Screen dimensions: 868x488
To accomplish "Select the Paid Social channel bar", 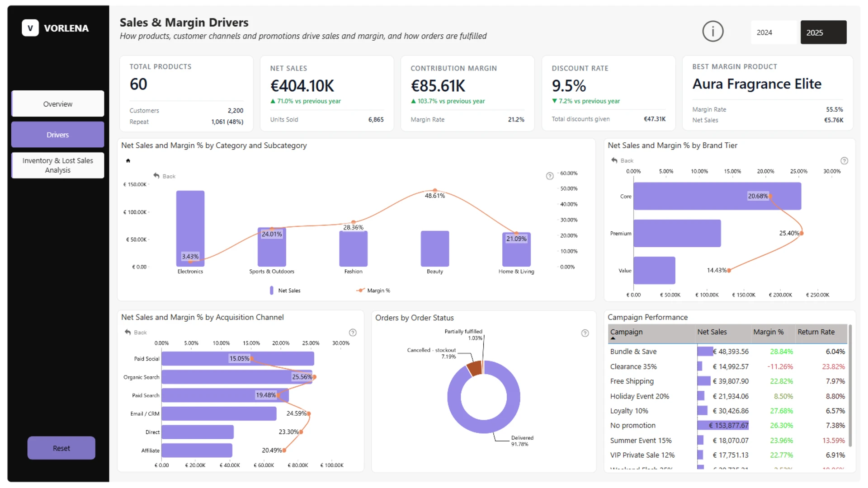I will click(238, 359).
